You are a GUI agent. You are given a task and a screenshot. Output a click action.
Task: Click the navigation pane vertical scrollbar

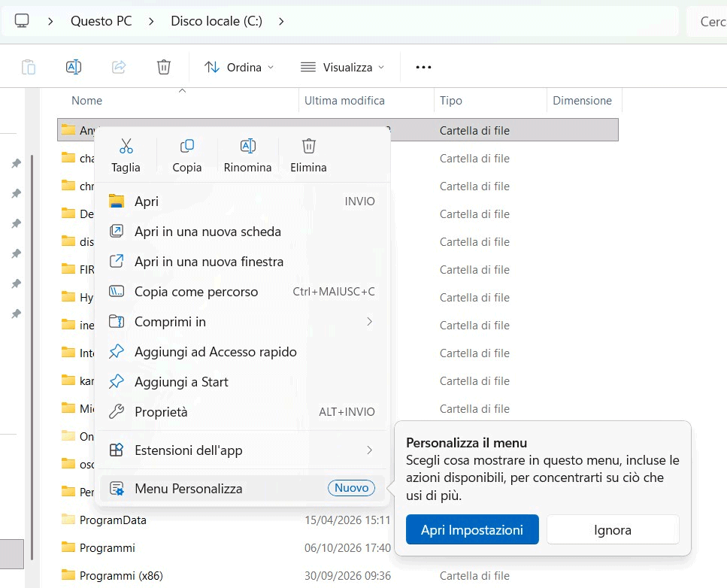pos(32,357)
